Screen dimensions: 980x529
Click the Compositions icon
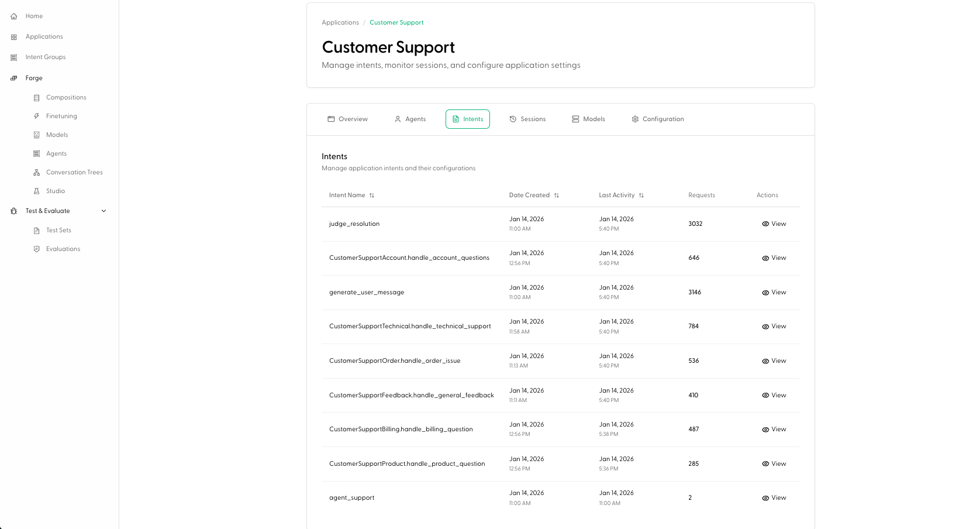tap(37, 98)
